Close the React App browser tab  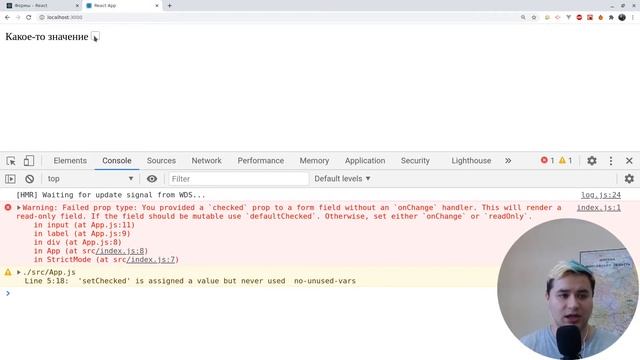pos(157,6)
